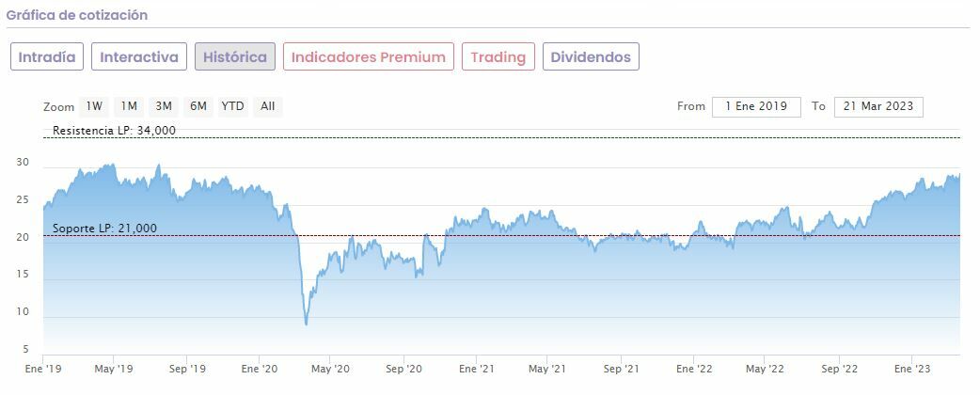Zoom chart to 3M period
The height and width of the screenshot is (395, 980).
point(164,106)
